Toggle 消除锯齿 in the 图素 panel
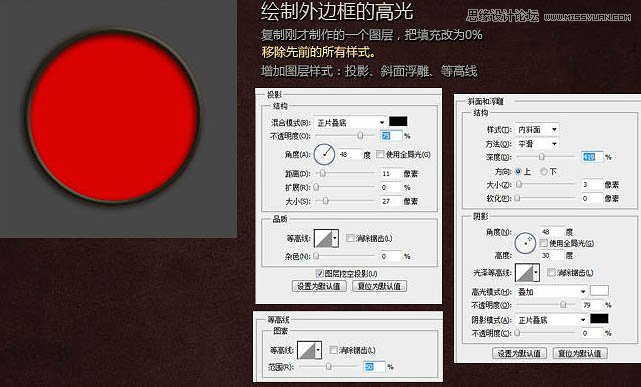 tap(333, 350)
